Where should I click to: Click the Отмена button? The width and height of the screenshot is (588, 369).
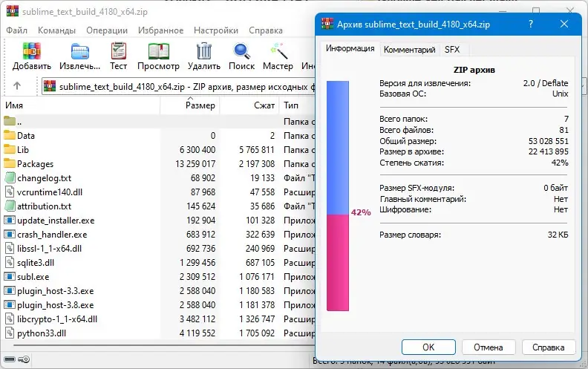[x=489, y=347]
